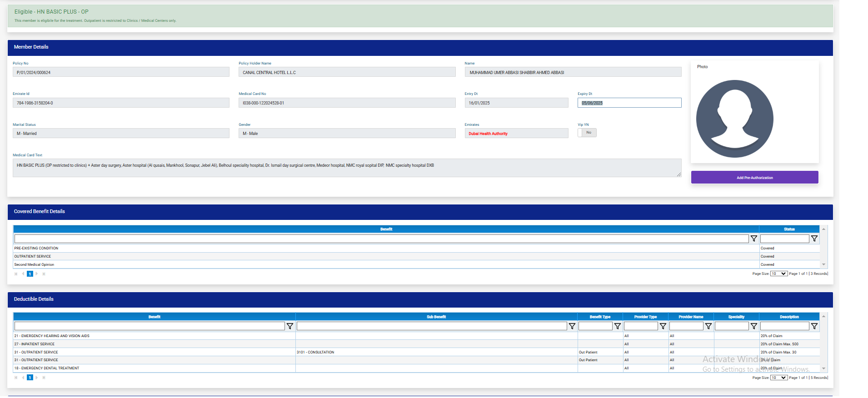Click Description column filter funnel icon
This screenshot has width=868, height=398.
(x=814, y=326)
